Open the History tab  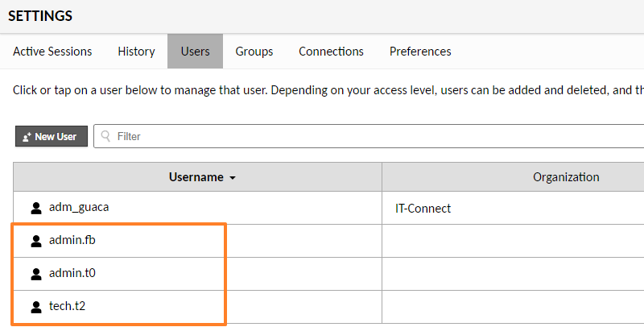(136, 52)
